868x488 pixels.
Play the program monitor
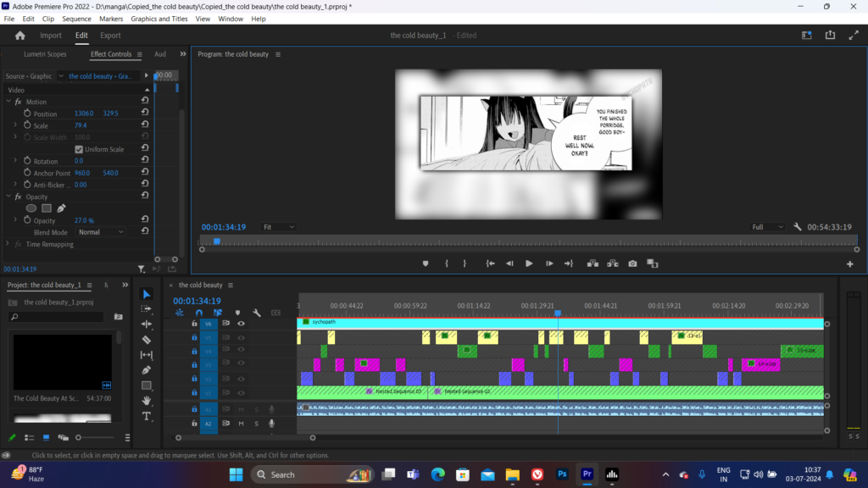coord(529,264)
